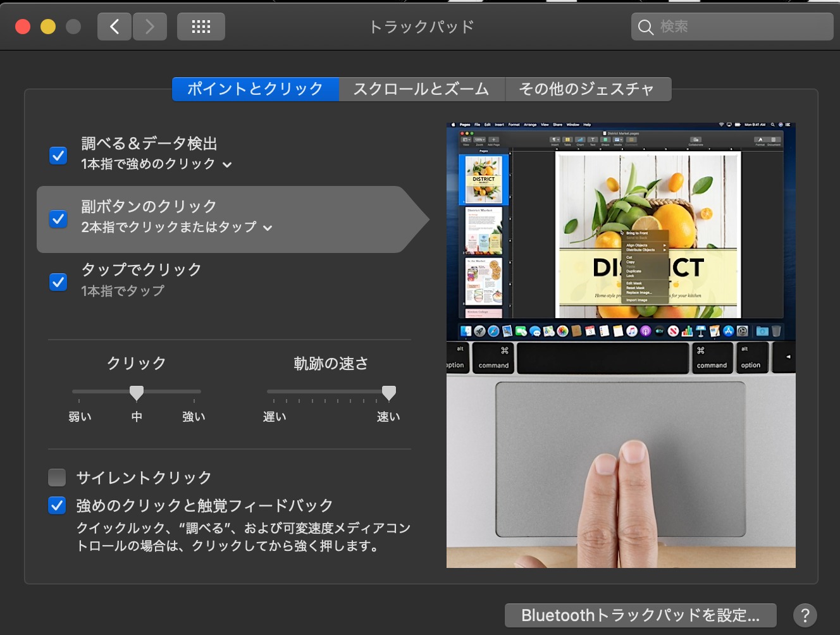The image size is (840, 635).
Task: Click the 中 slider label
Action: [x=137, y=417]
